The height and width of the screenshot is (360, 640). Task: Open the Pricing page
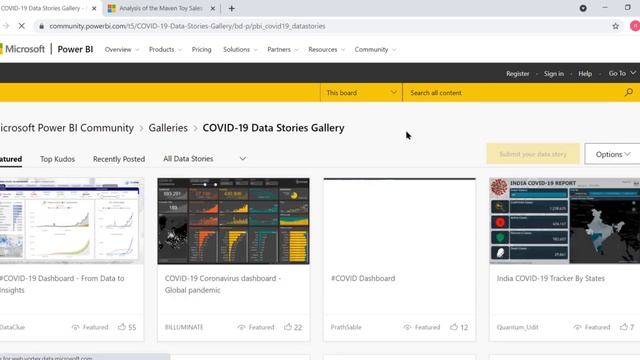click(202, 49)
